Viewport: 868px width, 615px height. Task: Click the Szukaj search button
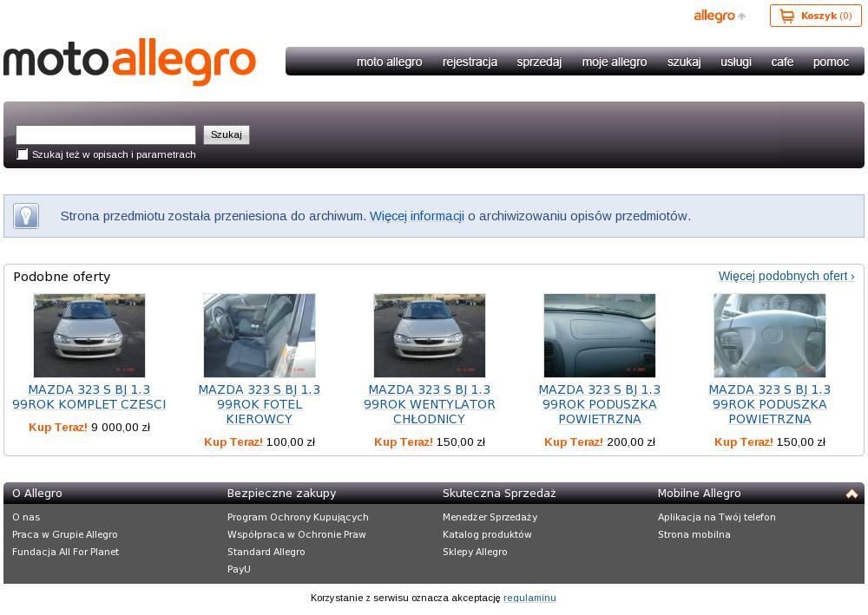click(227, 134)
